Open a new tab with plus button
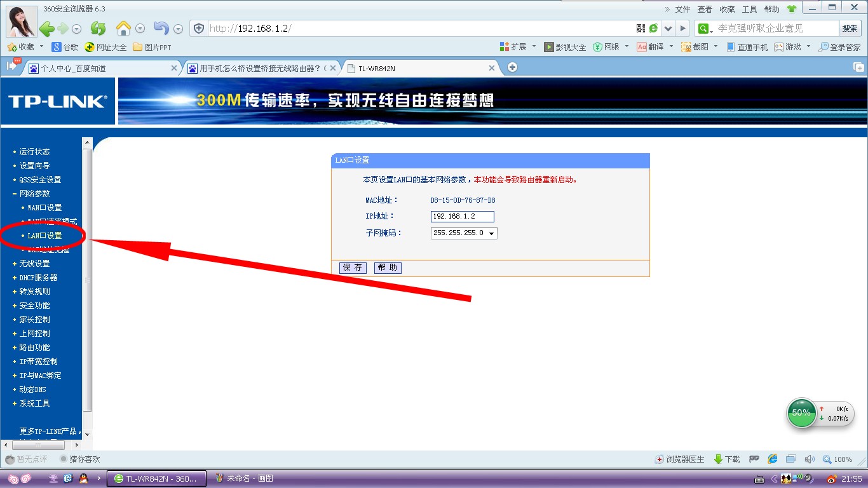The height and width of the screenshot is (488, 868). click(x=513, y=67)
